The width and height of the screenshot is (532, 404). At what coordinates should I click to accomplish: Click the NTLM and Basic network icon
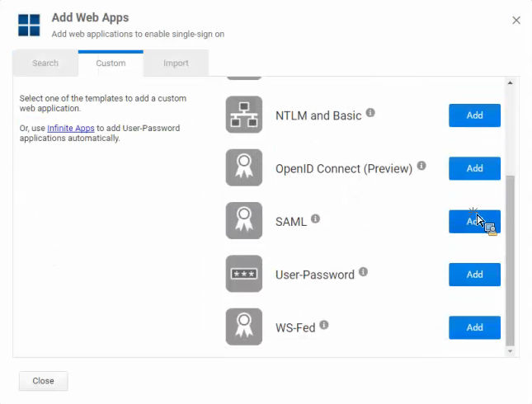pos(244,115)
